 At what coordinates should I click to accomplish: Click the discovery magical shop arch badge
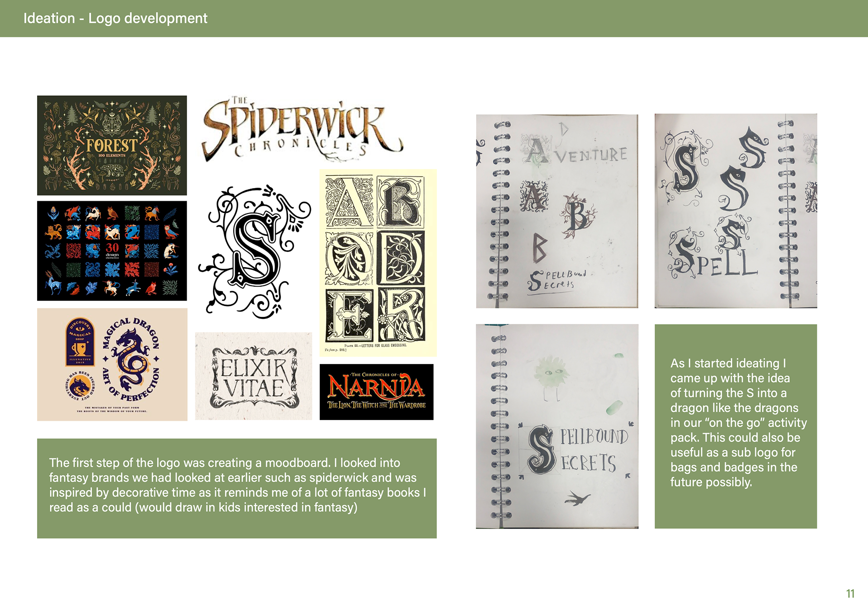pyautogui.click(x=80, y=341)
